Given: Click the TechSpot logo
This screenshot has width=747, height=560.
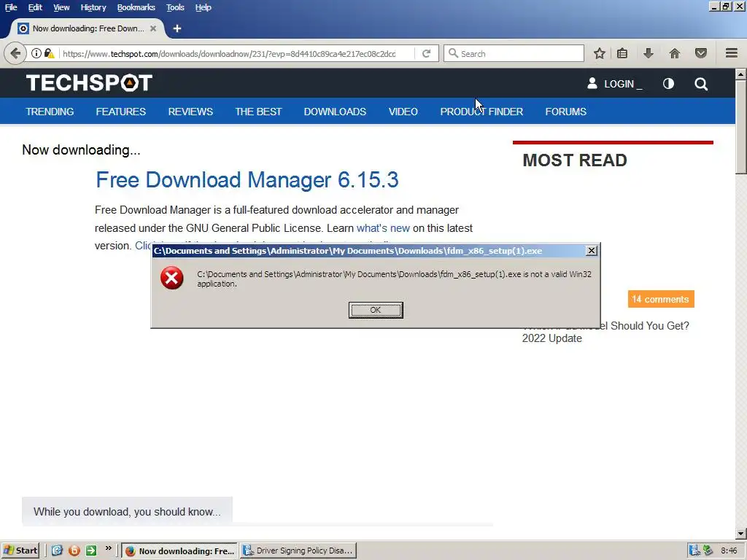Looking at the screenshot, I should [89, 83].
